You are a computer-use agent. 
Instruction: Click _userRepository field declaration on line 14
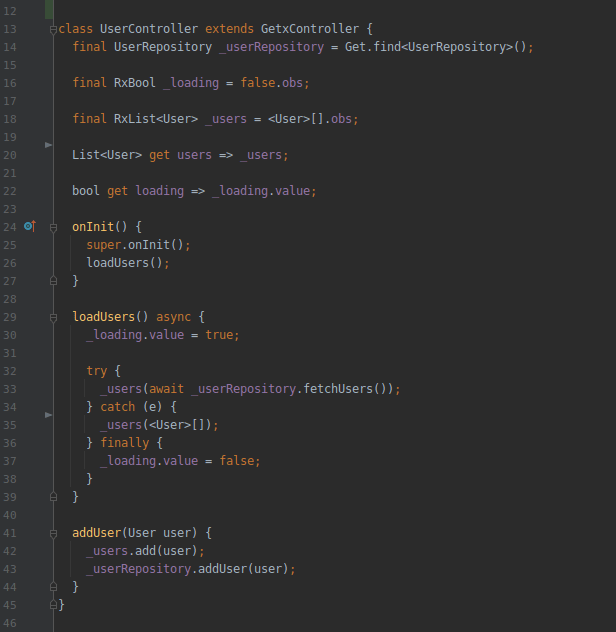point(271,47)
